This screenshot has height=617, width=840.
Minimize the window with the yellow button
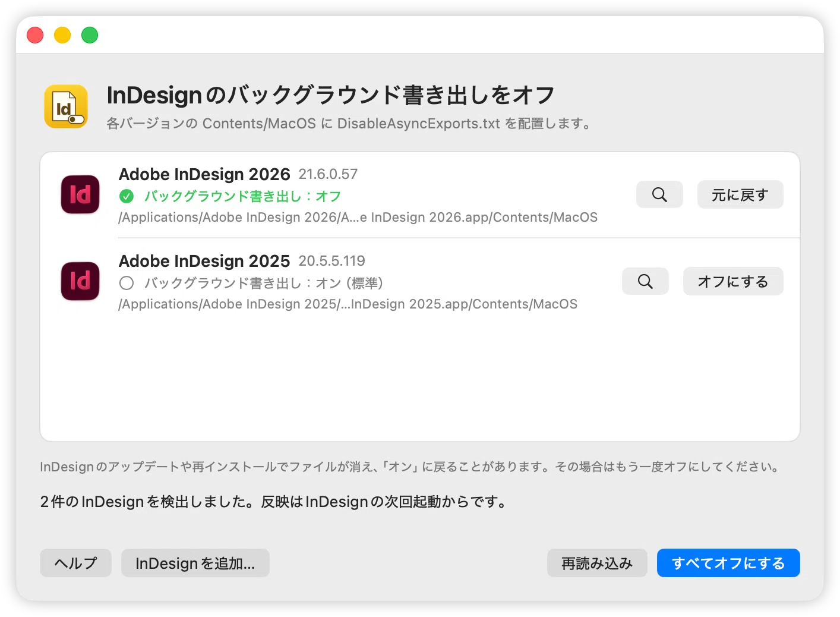(62, 35)
